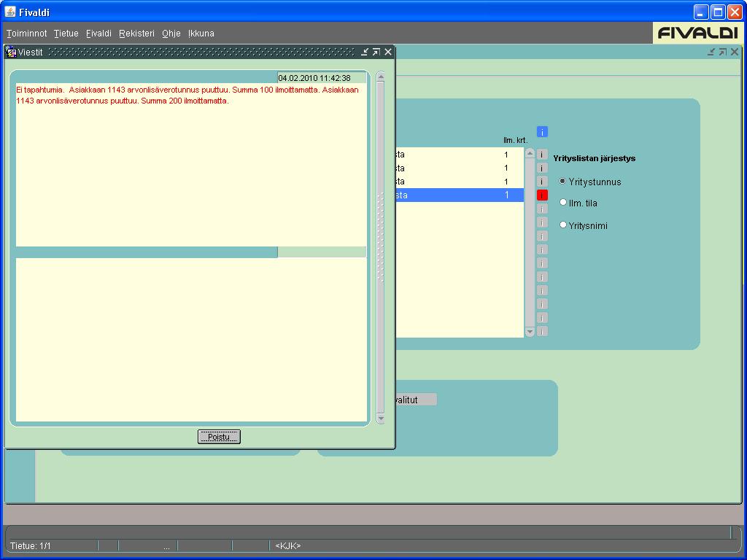Click the red info icon on the highlighted row

coord(542,195)
